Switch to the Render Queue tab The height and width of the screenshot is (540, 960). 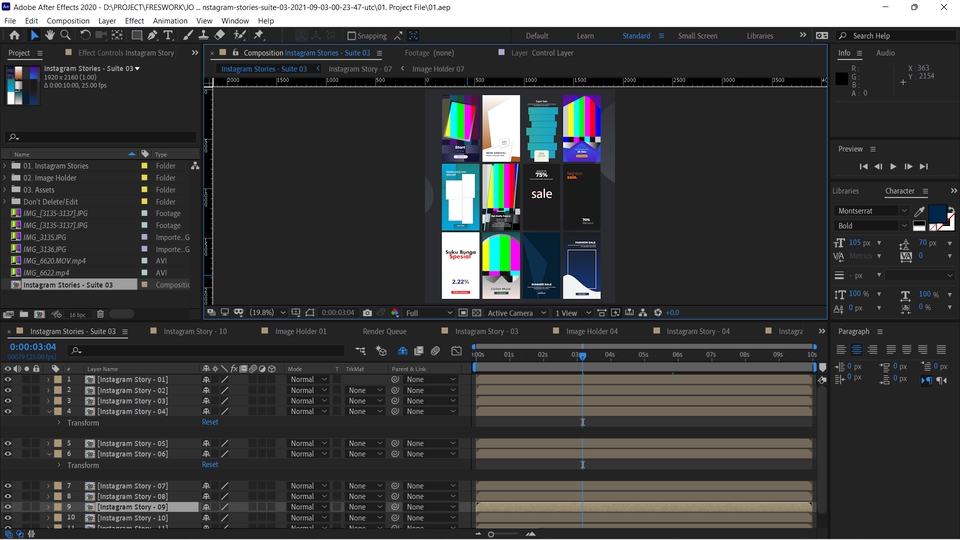(x=384, y=331)
